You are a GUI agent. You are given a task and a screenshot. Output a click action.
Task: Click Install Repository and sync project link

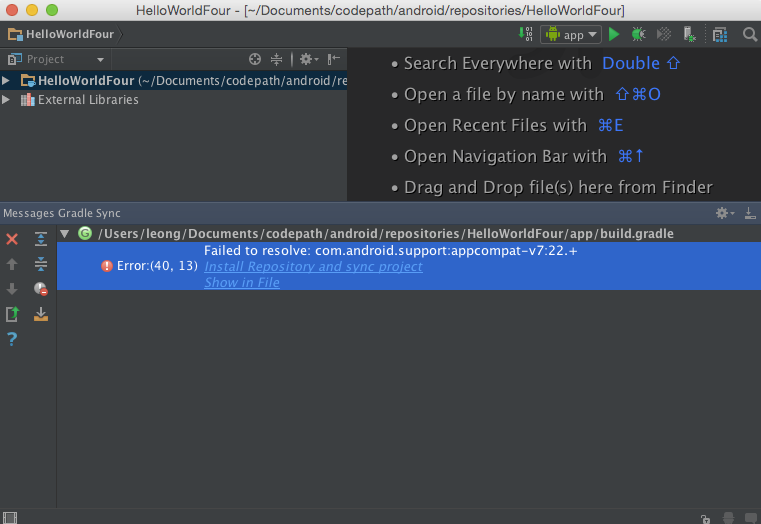(x=314, y=266)
